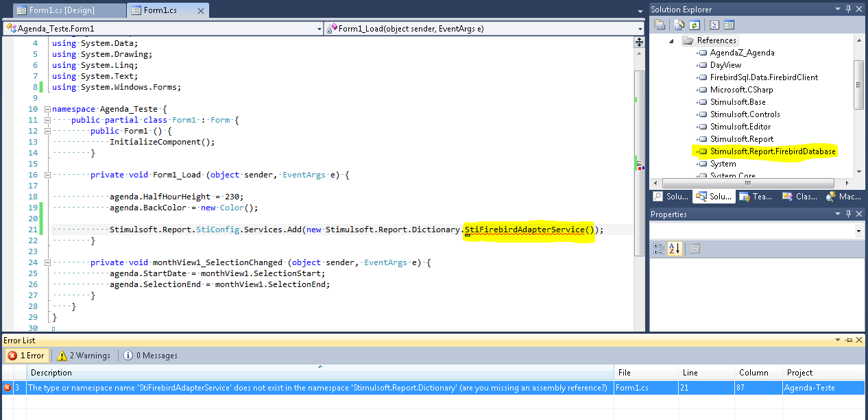Select the Stimulsoft.Editor reference
Screen dimensions: 868x420
point(740,127)
